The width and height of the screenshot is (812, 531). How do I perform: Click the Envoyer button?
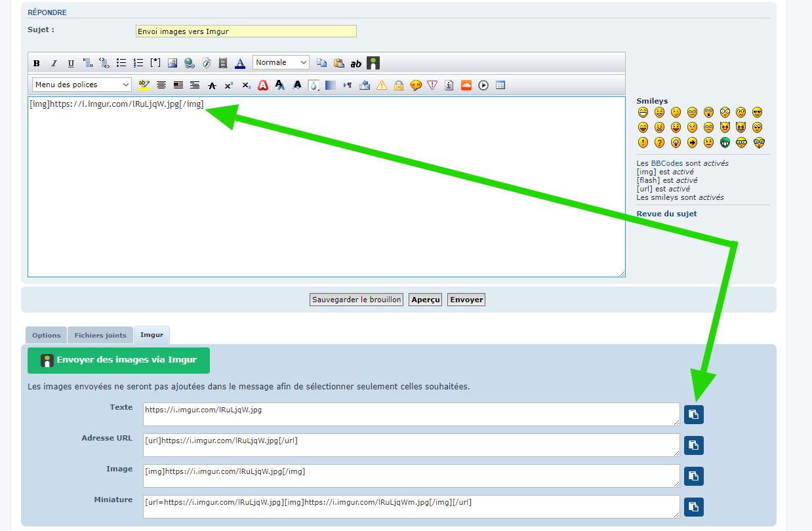click(x=466, y=300)
